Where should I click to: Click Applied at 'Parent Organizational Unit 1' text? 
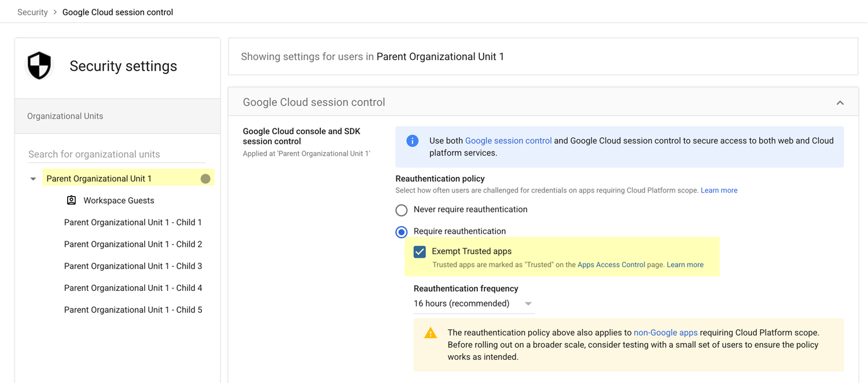point(306,154)
